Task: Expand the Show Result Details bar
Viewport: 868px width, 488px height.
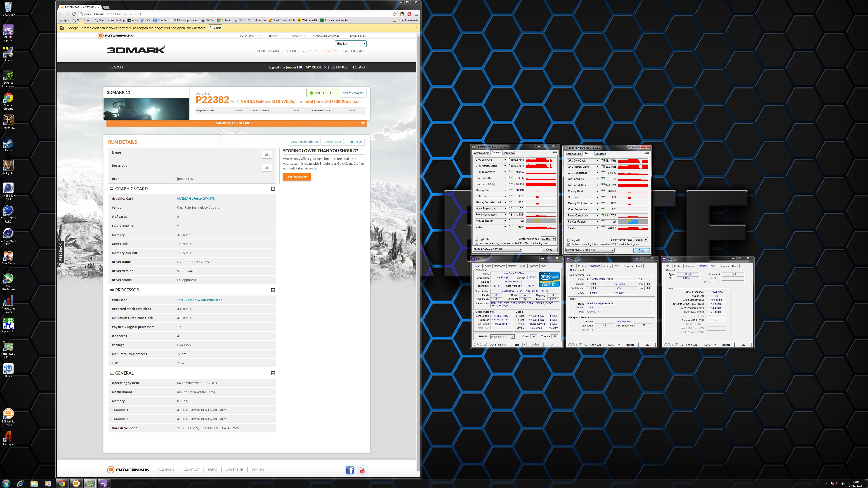Action: point(236,123)
